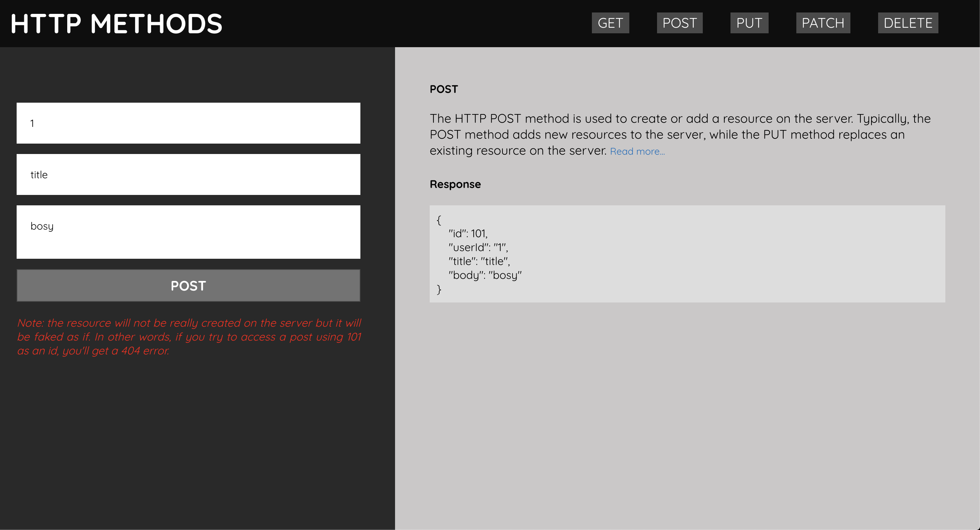Screen dimensions: 980x530
Task: Click the closing brace of the JSON response
Action: tap(439, 289)
